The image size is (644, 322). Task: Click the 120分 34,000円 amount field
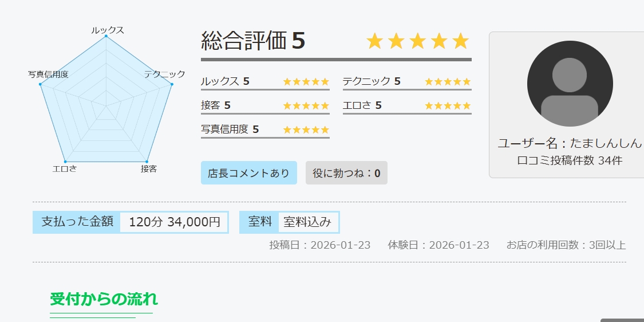(x=174, y=222)
